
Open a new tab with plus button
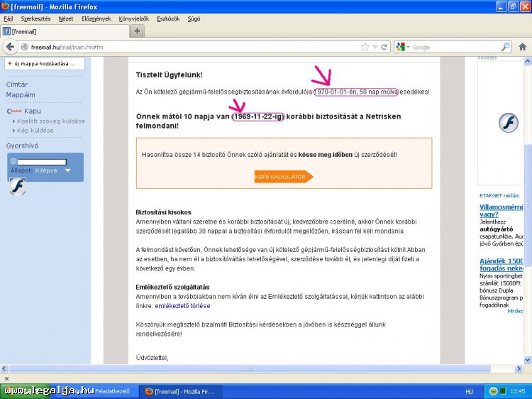coord(137,31)
